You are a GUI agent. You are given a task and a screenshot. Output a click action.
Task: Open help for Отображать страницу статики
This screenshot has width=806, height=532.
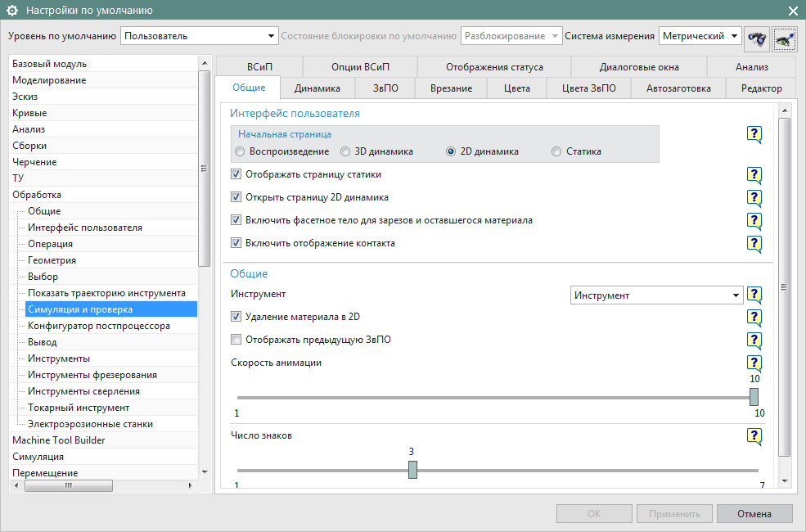[754, 175]
